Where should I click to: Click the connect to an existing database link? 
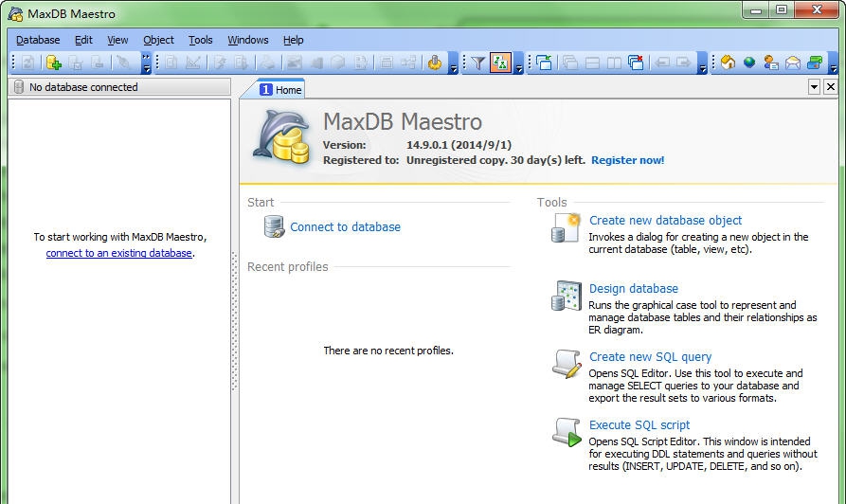click(x=118, y=253)
